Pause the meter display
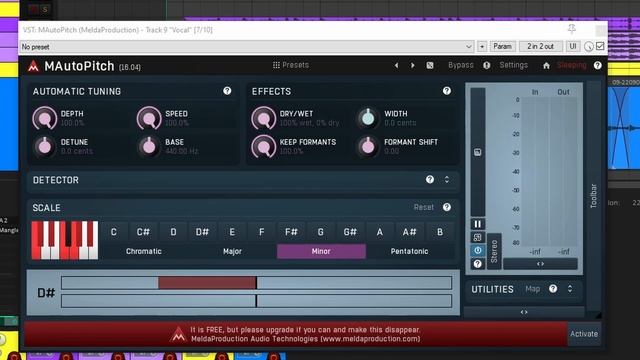Image resolution: width=640 pixels, height=360 pixels. point(478,224)
